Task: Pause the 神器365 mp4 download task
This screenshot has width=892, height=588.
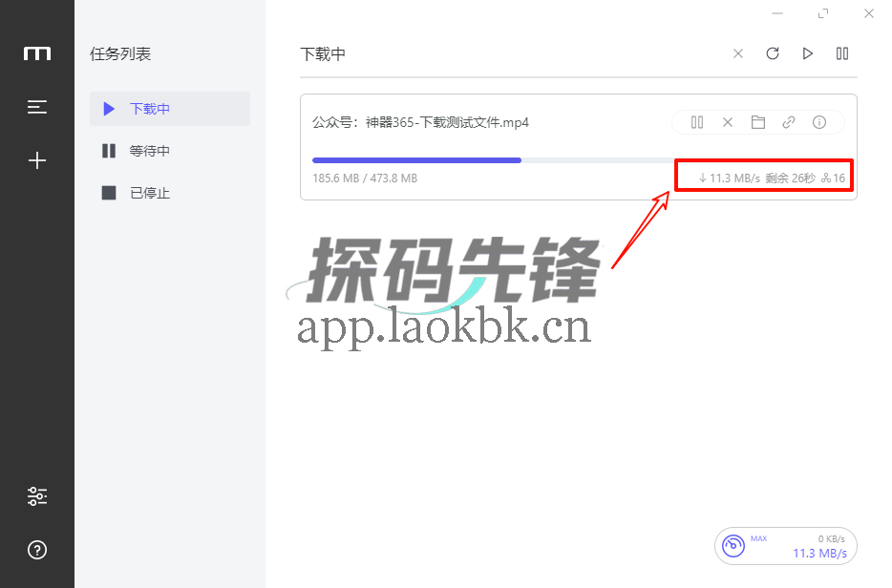Action: pos(697,122)
